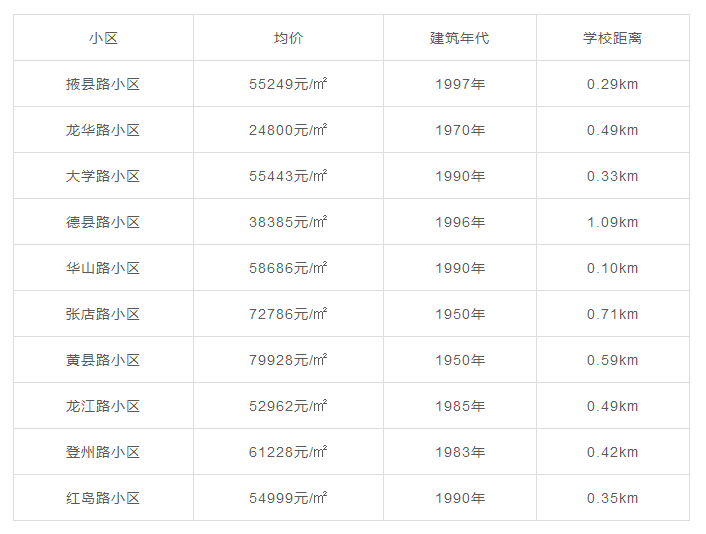Select the 龙华路小区 name cell
Screen dimensions: 706x534
click(103, 130)
